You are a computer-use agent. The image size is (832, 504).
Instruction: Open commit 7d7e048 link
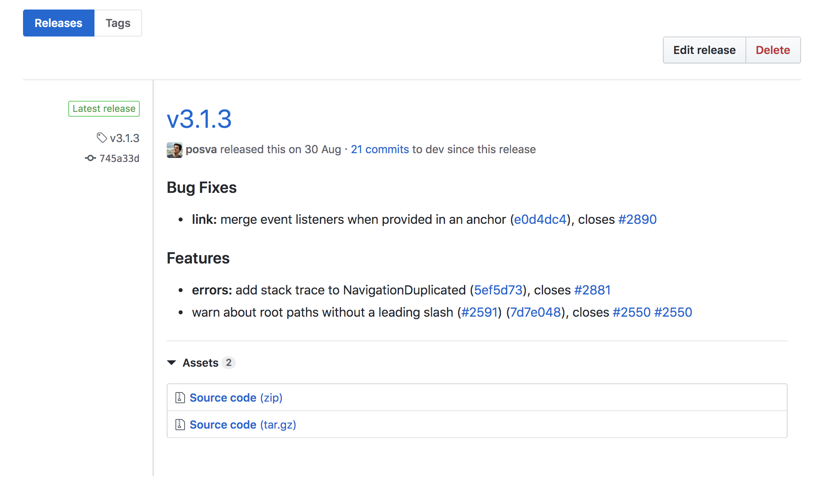pos(535,312)
